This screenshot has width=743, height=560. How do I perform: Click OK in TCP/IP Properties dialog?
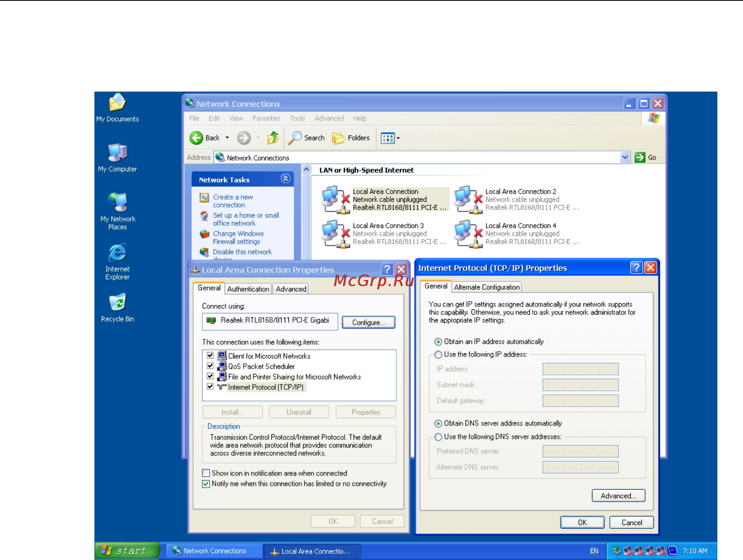coord(582,523)
